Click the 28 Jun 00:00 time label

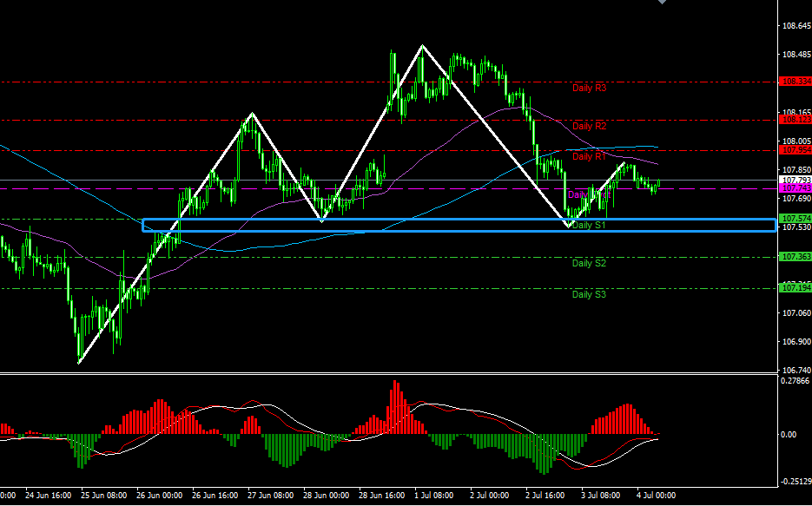(x=325, y=495)
